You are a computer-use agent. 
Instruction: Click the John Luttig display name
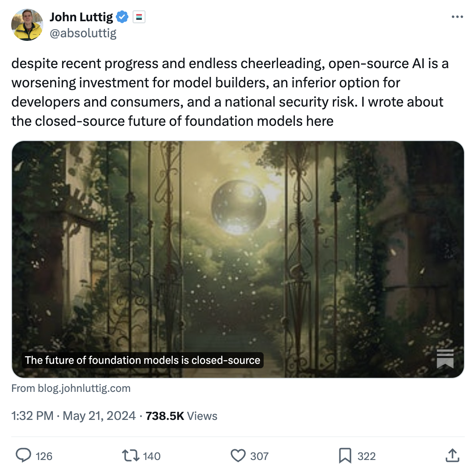[x=81, y=17]
